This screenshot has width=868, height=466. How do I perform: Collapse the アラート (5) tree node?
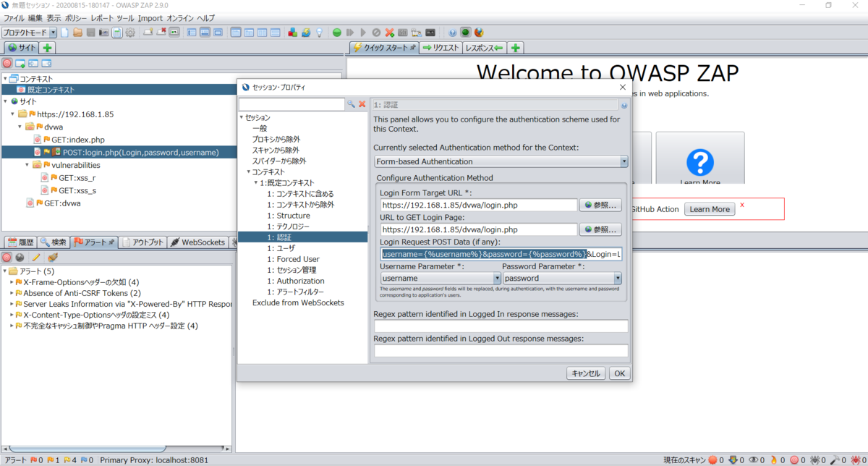[5, 271]
